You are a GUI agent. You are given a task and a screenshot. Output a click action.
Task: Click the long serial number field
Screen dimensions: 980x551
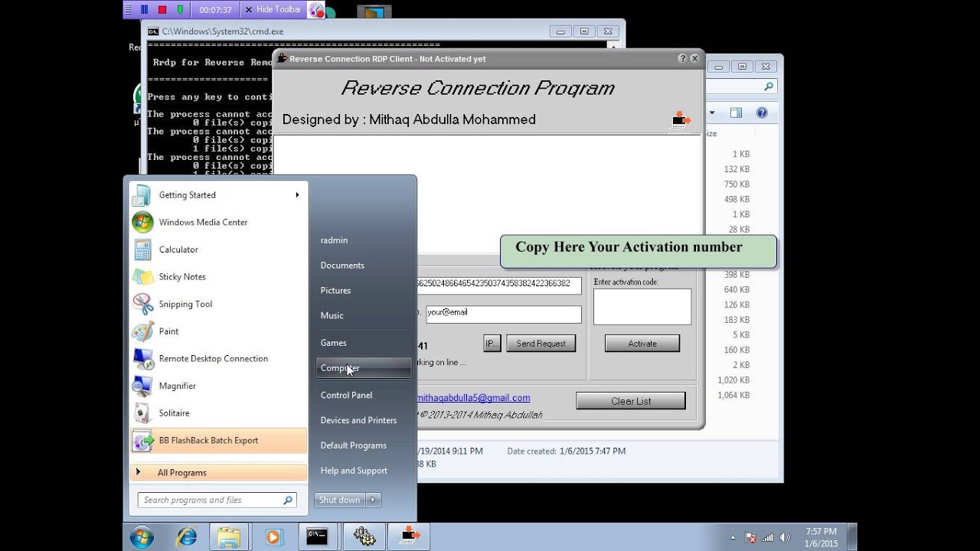click(x=498, y=285)
